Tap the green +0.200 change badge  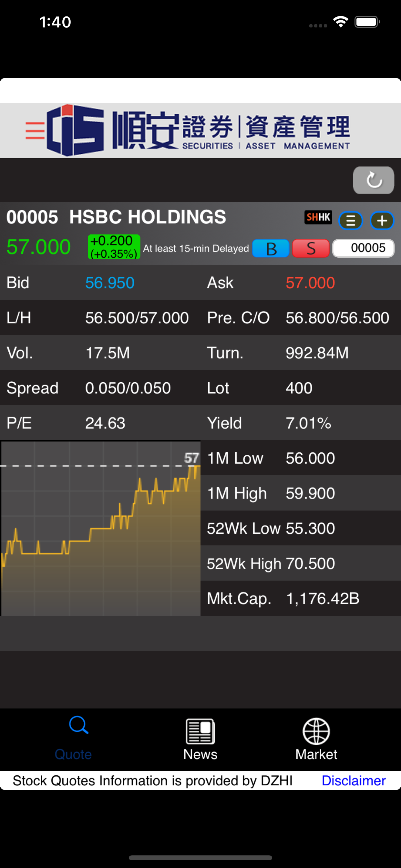(114, 247)
